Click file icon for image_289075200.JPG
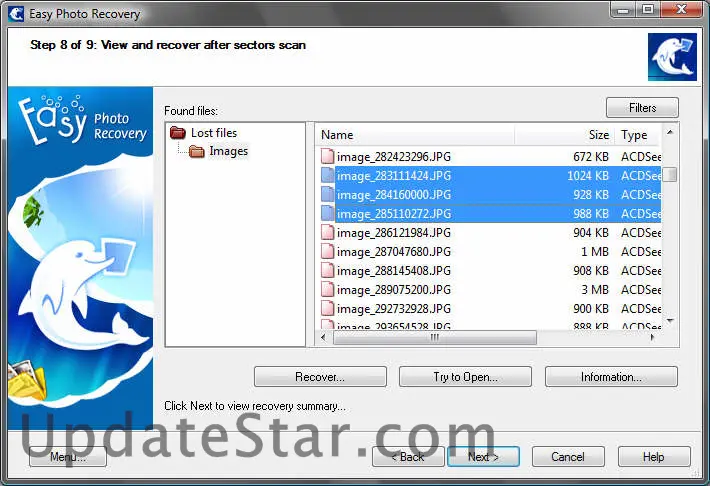710x486 pixels. 327,289
